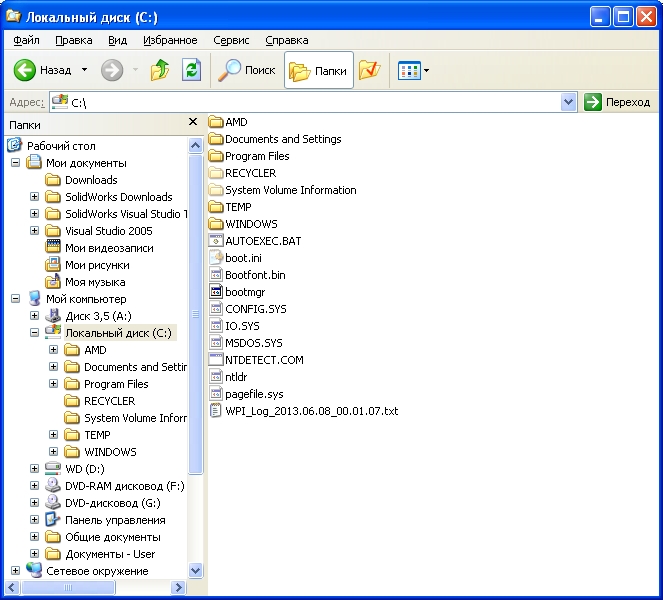The width and height of the screenshot is (663, 600).
Task: Expand Диск 3,5 (A:) tree node
Action: click(x=35, y=316)
